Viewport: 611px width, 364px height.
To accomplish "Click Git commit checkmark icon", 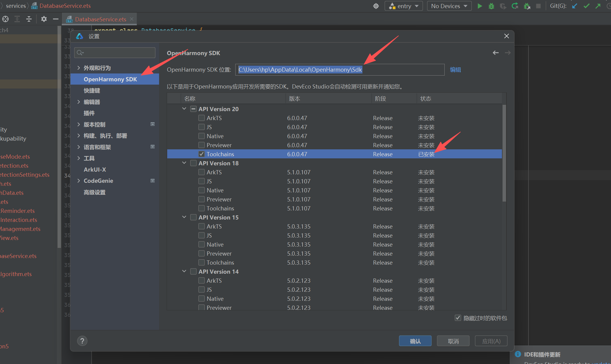I will (586, 6).
